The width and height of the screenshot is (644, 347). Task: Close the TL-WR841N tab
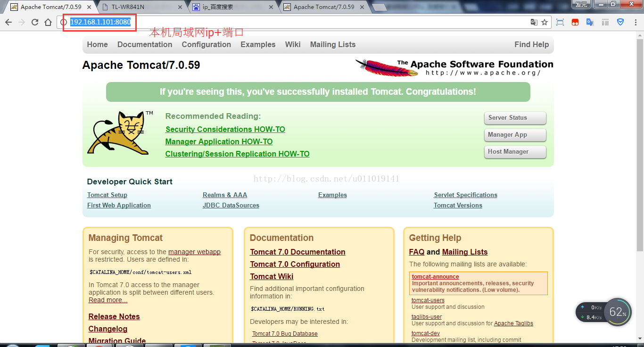pyautogui.click(x=180, y=7)
